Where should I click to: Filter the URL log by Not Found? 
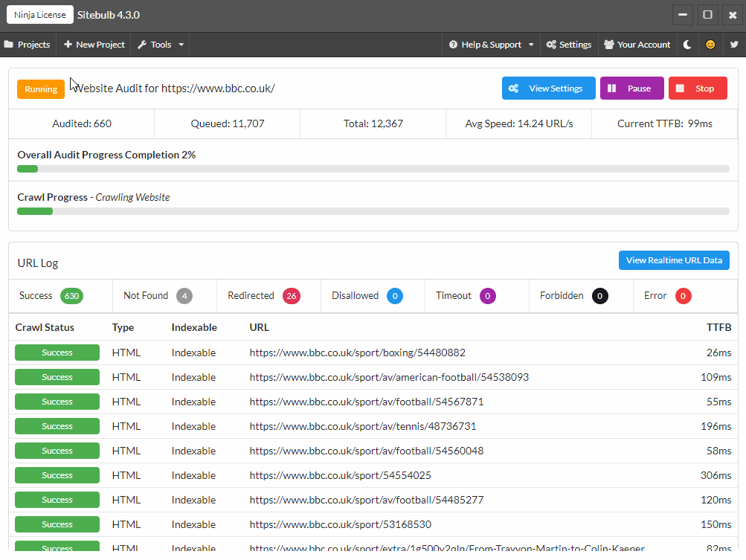coord(164,296)
